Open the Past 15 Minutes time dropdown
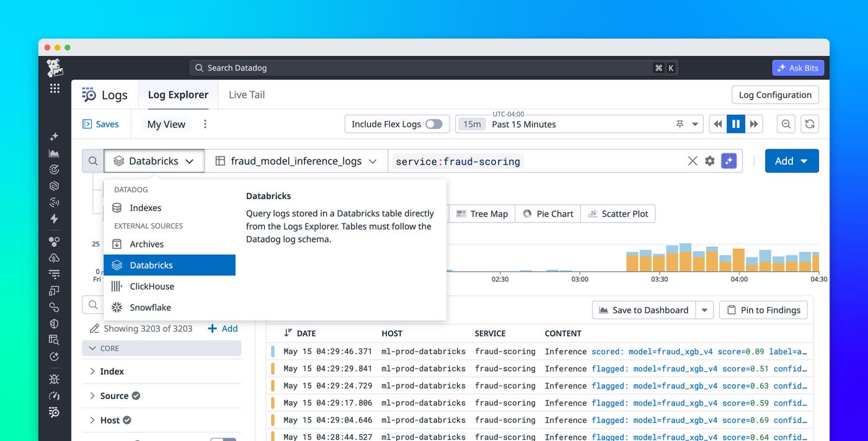 point(579,124)
